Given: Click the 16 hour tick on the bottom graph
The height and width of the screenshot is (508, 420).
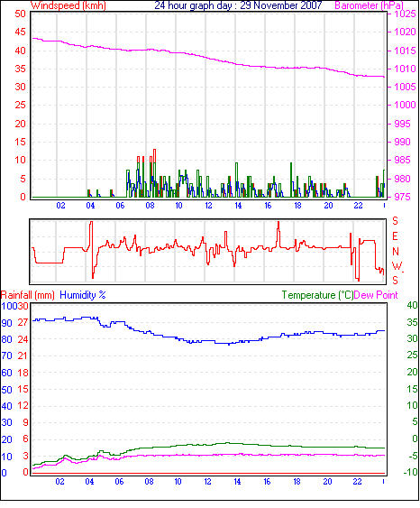Looking at the screenshot, I should [x=267, y=482].
